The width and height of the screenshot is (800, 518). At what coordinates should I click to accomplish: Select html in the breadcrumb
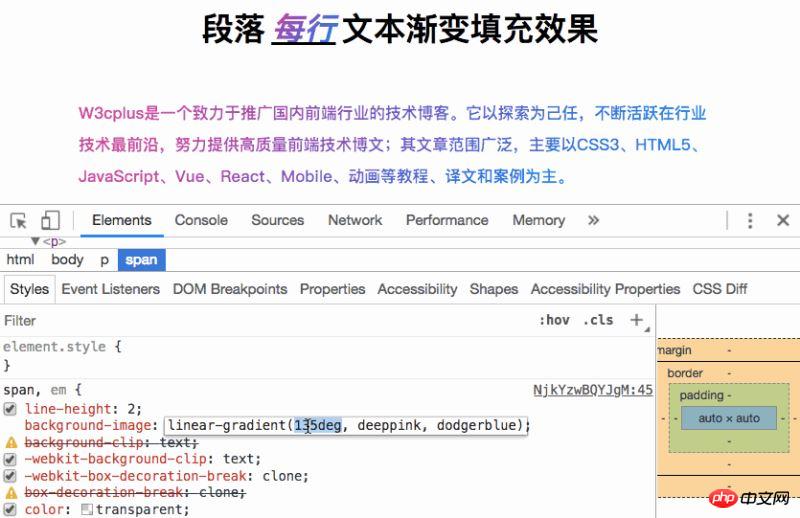click(x=20, y=260)
